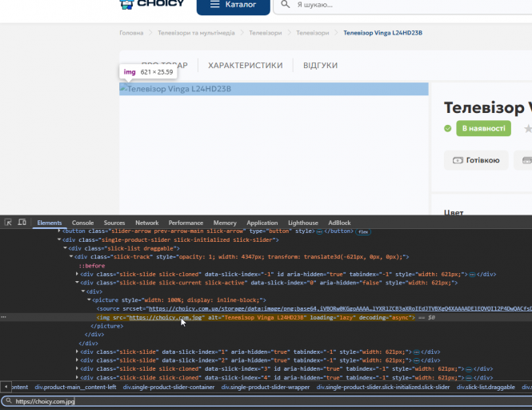Image resolution: width=532 pixels, height=410 pixels.
Task: Click the img src choicy.com.jpg link
Action: tap(166, 318)
